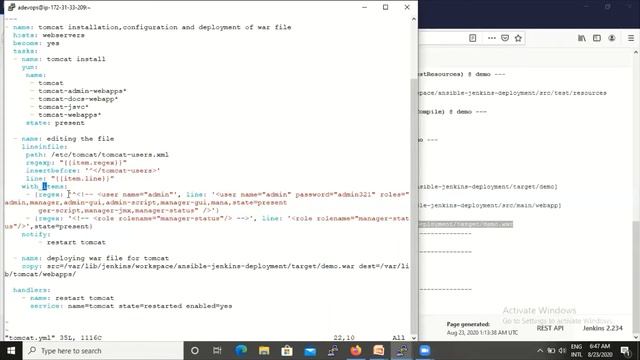Click the 'service: name=tomcat state=restarted' line

(131, 306)
